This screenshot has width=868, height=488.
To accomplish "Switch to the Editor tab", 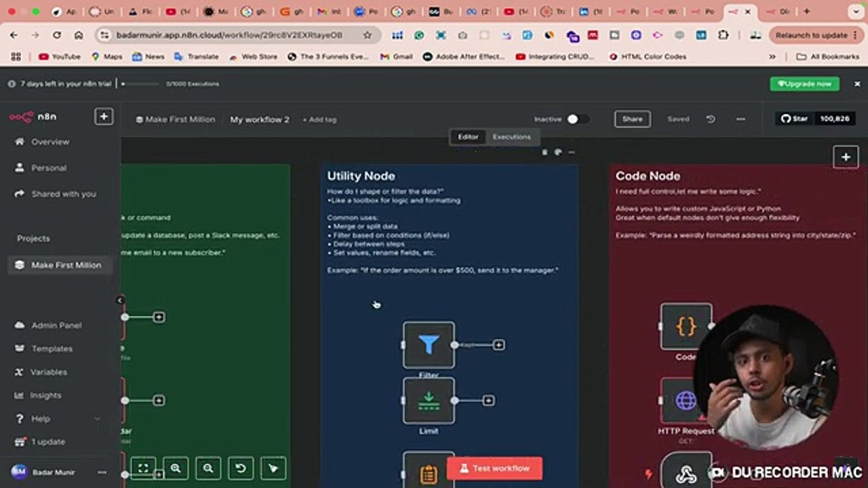I will [468, 137].
